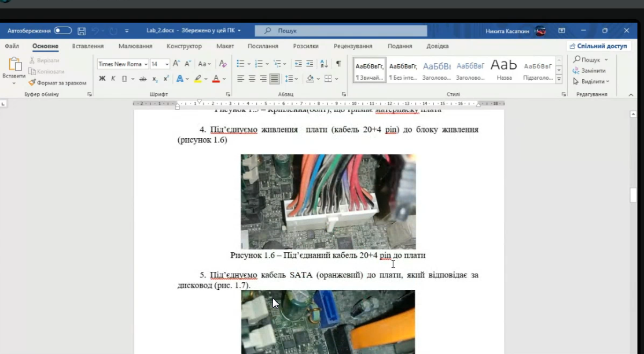Click the bulleted list icon
The height and width of the screenshot is (354, 644).
click(x=240, y=64)
